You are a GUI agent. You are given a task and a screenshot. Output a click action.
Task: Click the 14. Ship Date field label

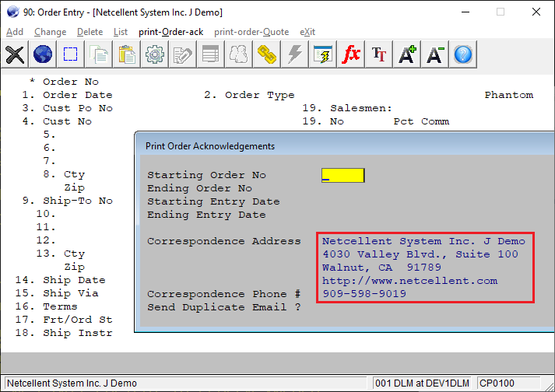[x=60, y=280]
